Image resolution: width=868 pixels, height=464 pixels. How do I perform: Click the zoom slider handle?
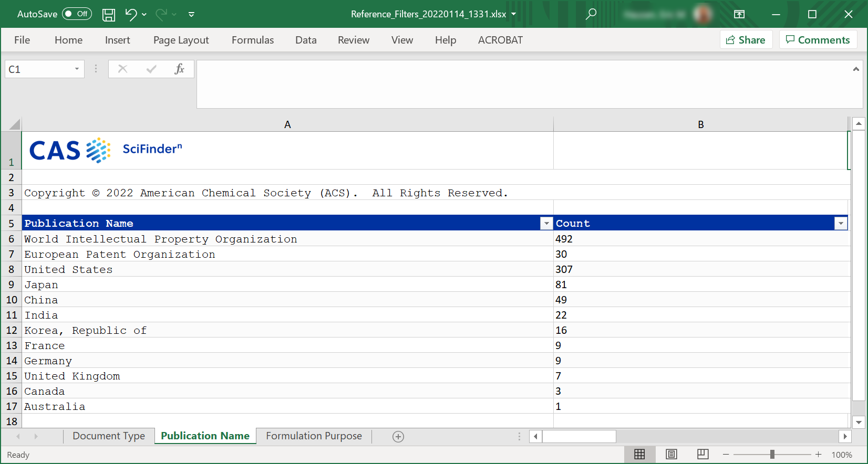click(772, 455)
